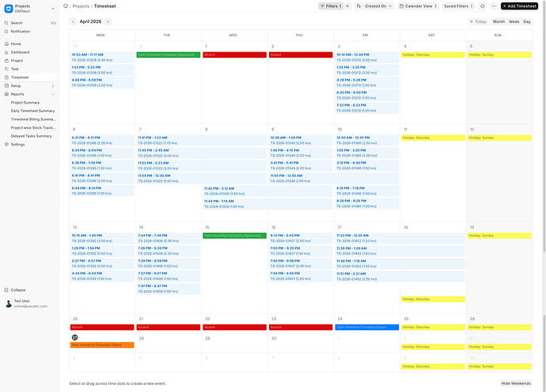Click the Project icon in sidebar
Viewport: 546px width, 392px height.
click(x=6, y=61)
